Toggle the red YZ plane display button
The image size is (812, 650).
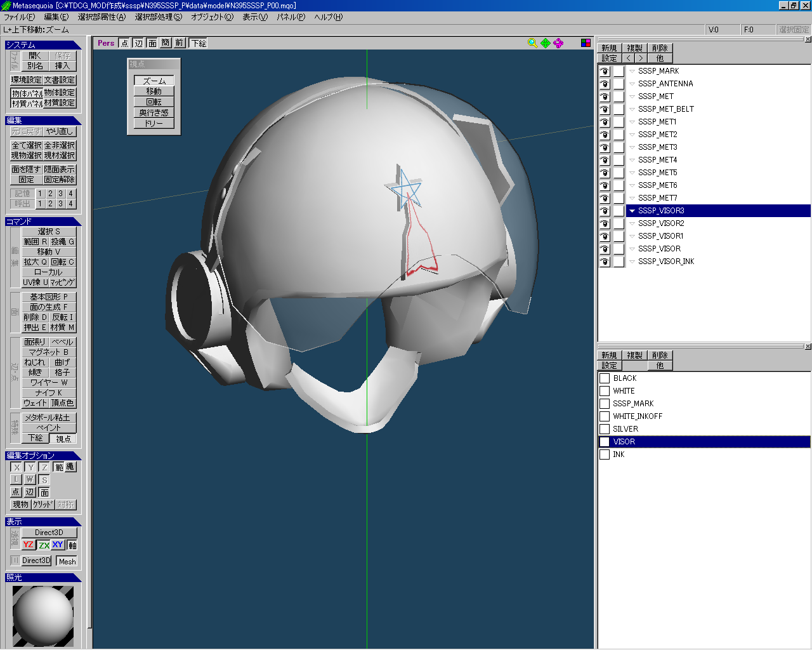pos(29,545)
